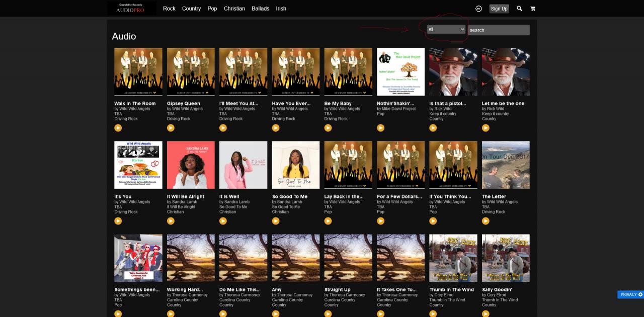Click the Sign Up button
The image size is (644, 317).
499,9
